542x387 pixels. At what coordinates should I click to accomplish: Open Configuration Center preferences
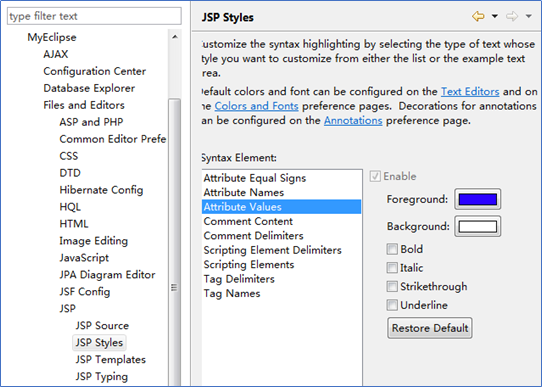click(94, 71)
